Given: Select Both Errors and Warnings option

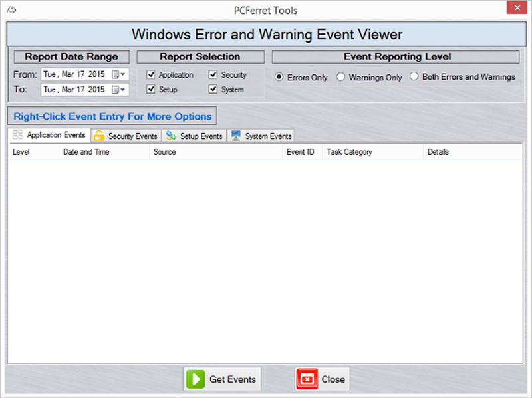Looking at the screenshot, I should (x=414, y=76).
